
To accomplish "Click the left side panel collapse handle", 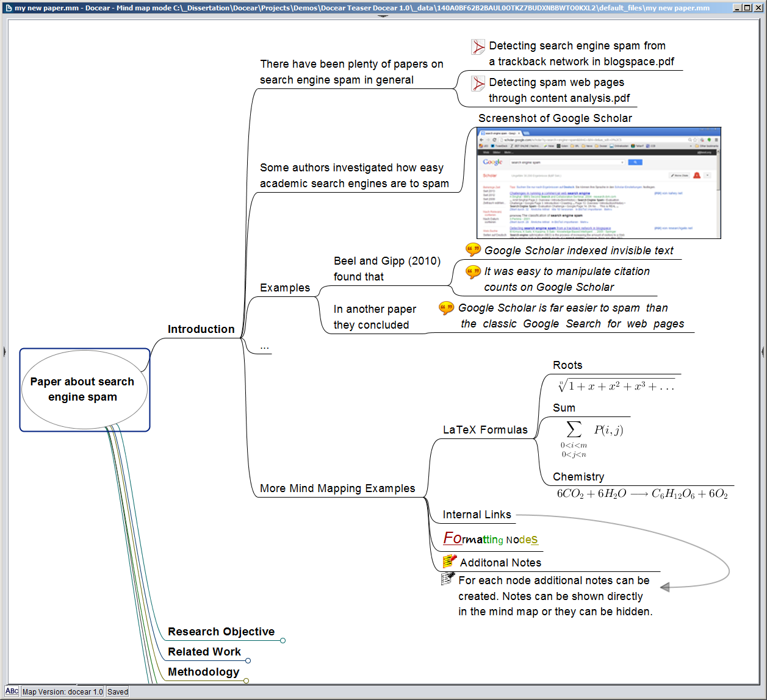I will click(x=4, y=351).
